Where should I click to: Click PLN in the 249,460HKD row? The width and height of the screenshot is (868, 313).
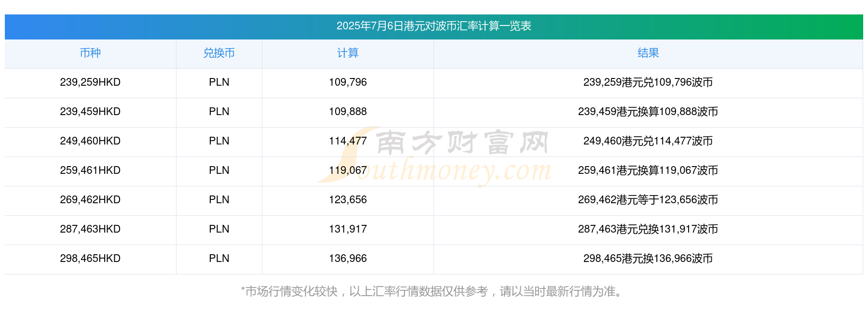tap(219, 141)
